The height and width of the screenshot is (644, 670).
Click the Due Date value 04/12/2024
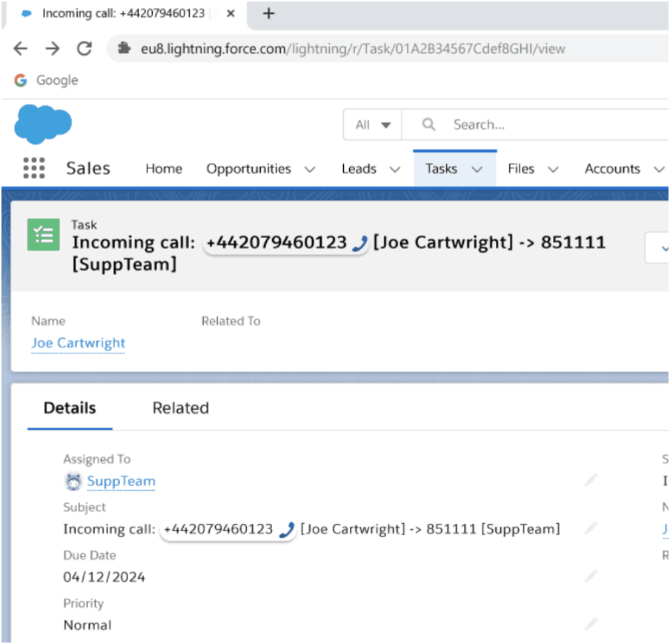coord(105,577)
